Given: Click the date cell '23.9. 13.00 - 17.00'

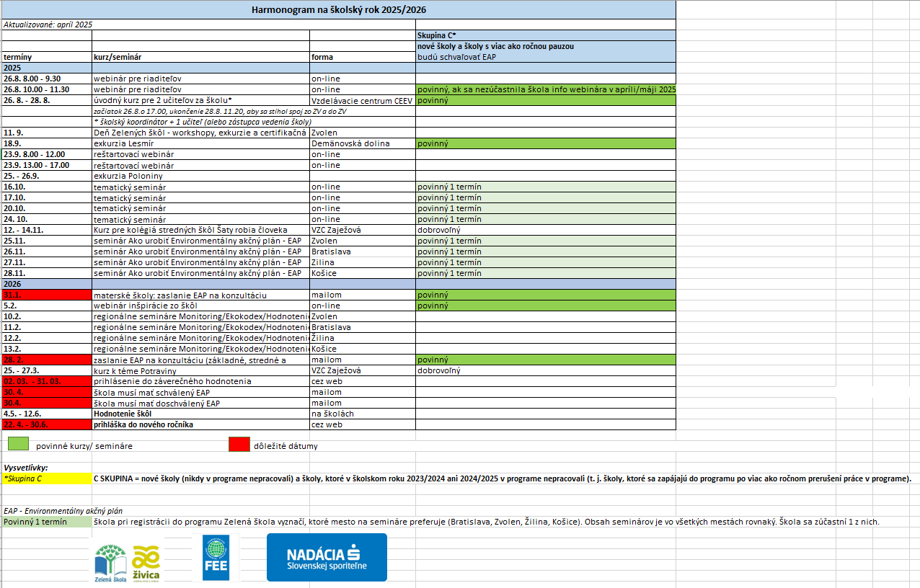Looking at the screenshot, I should tap(46, 165).
